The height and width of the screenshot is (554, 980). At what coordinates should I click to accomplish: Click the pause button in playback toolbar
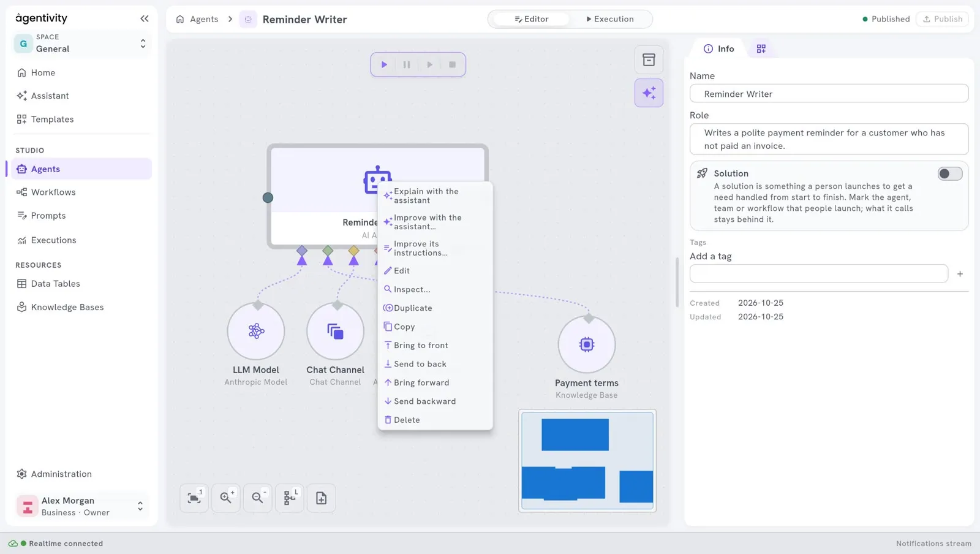click(x=407, y=64)
